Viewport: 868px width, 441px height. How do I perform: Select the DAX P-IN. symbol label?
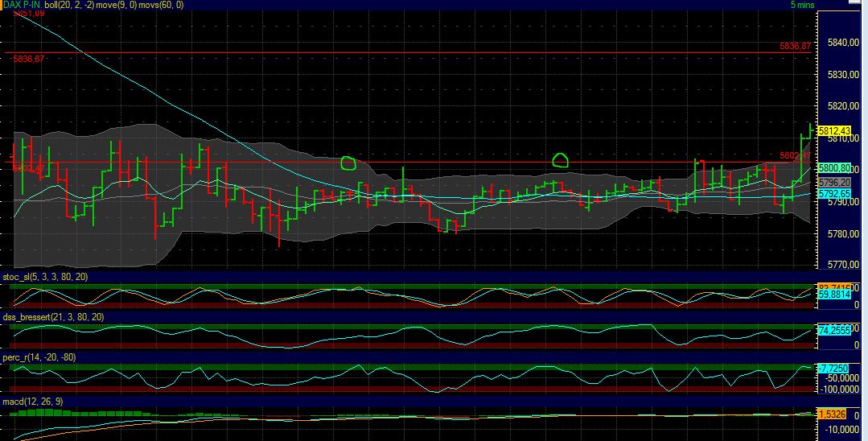click(22, 5)
